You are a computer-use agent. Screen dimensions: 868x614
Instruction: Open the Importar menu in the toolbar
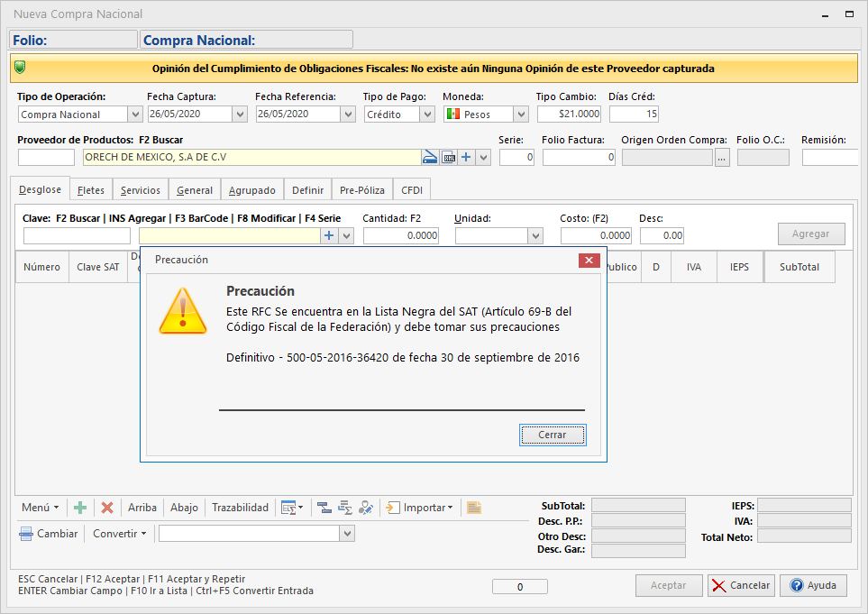(420, 508)
